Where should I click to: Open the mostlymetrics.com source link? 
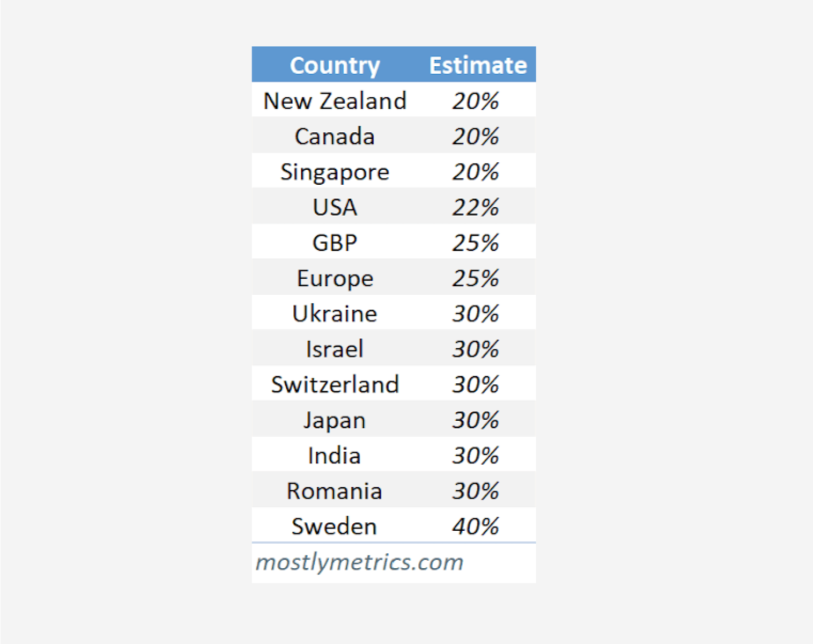pos(359,562)
